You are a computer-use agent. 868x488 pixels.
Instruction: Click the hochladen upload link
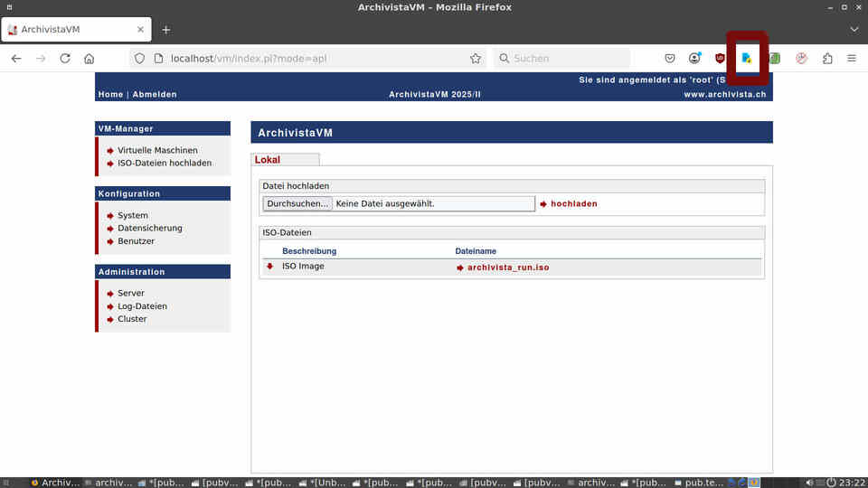(573, 204)
